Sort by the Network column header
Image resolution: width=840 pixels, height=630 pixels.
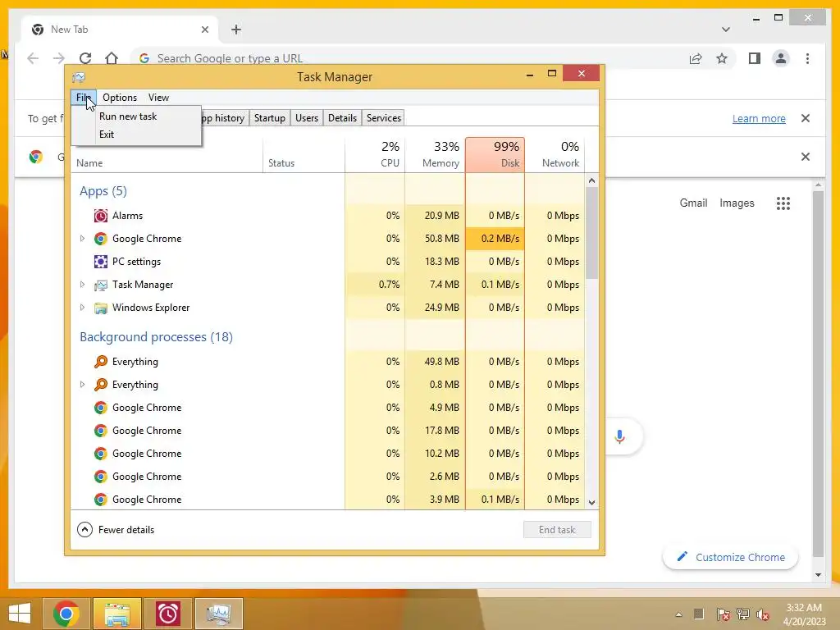coord(555,154)
